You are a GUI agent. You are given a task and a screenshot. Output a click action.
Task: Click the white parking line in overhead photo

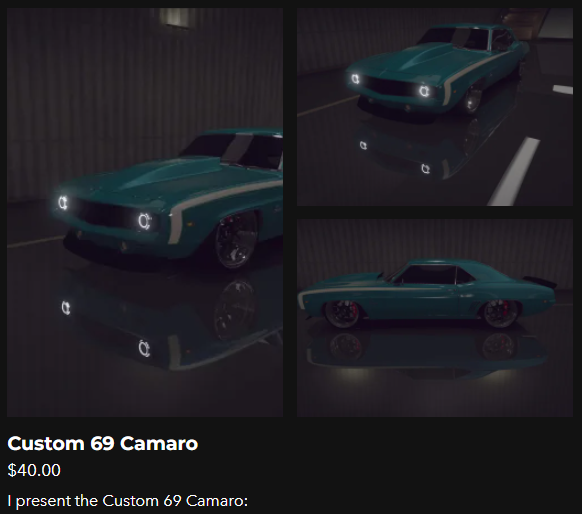[x=516, y=171]
